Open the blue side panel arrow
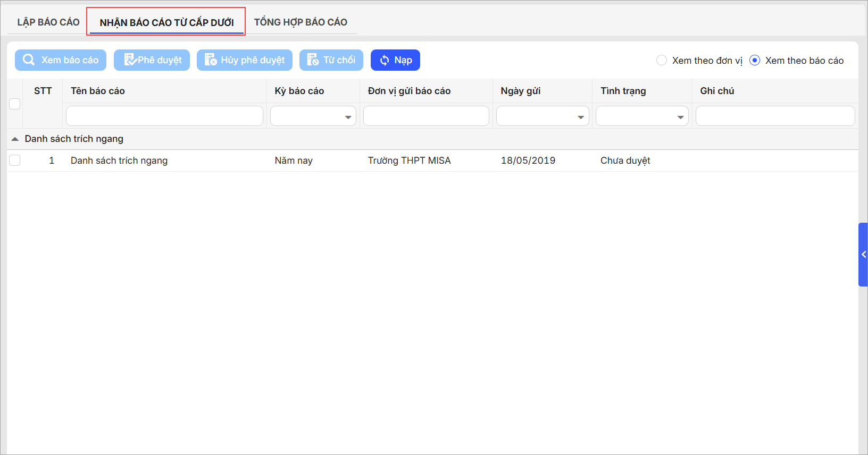 coord(863,255)
